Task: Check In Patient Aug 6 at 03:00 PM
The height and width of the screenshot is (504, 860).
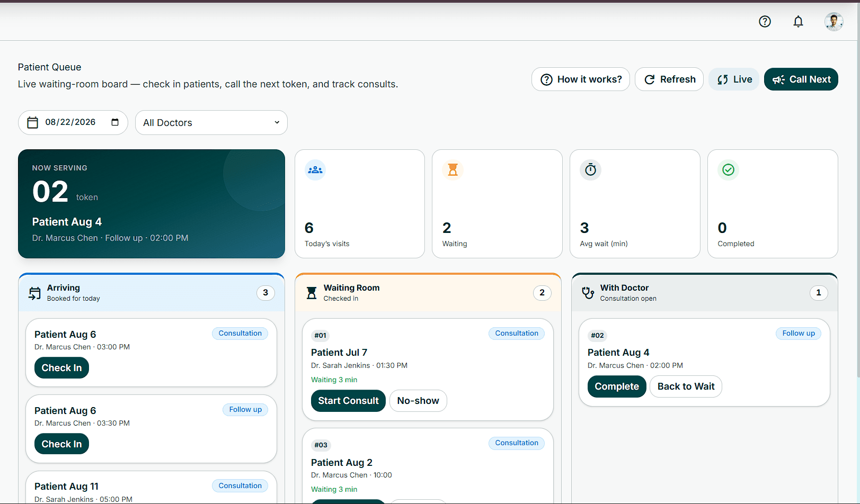Action: pyautogui.click(x=61, y=368)
